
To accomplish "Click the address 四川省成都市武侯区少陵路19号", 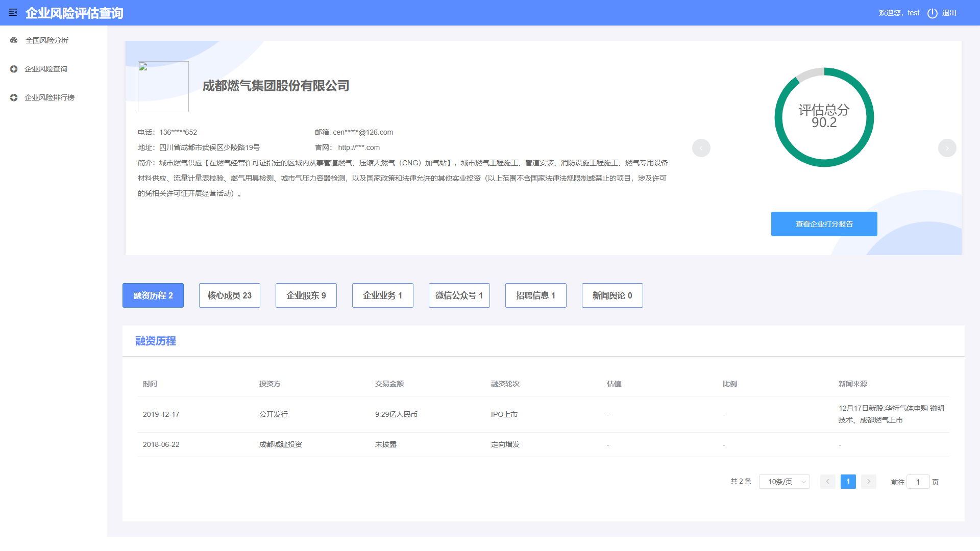I will (x=210, y=147).
